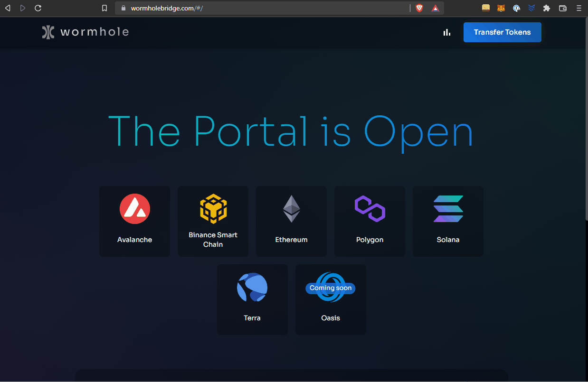The image size is (588, 382).
Task: Open the MetaMask fox extension
Action: [x=501, y=8]
